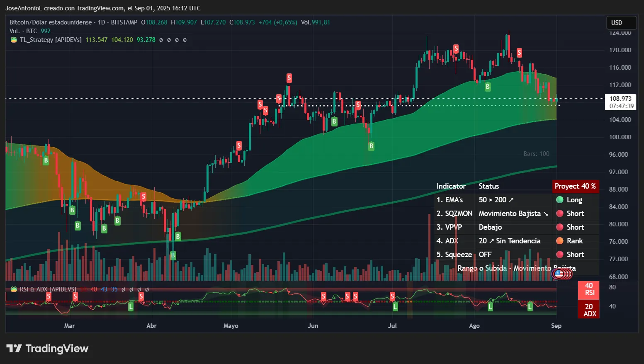Open the TradingView.com link in attribution text

[x=100, y=8]
